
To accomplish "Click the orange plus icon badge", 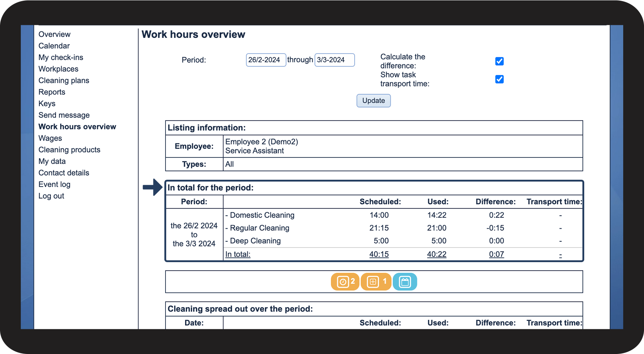I will 376,282.
